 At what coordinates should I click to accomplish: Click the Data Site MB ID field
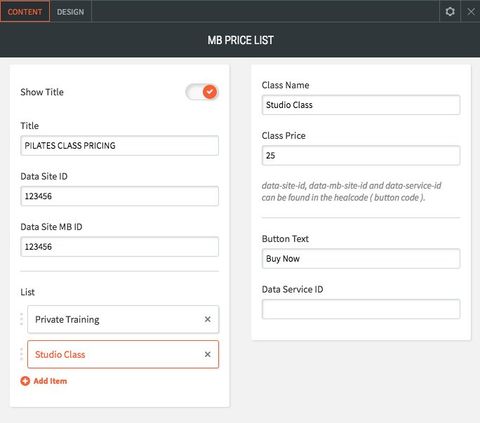119,247
